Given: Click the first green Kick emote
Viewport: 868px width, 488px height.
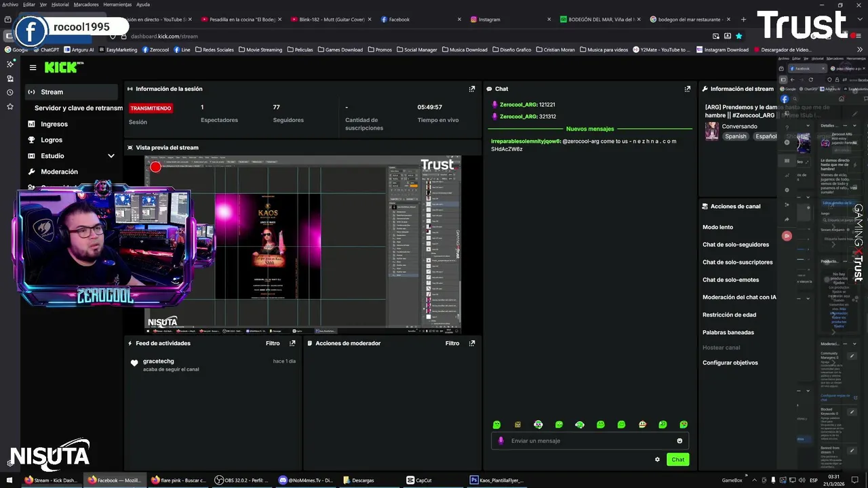Looking at the screenshot, I should tap(496, 424).
